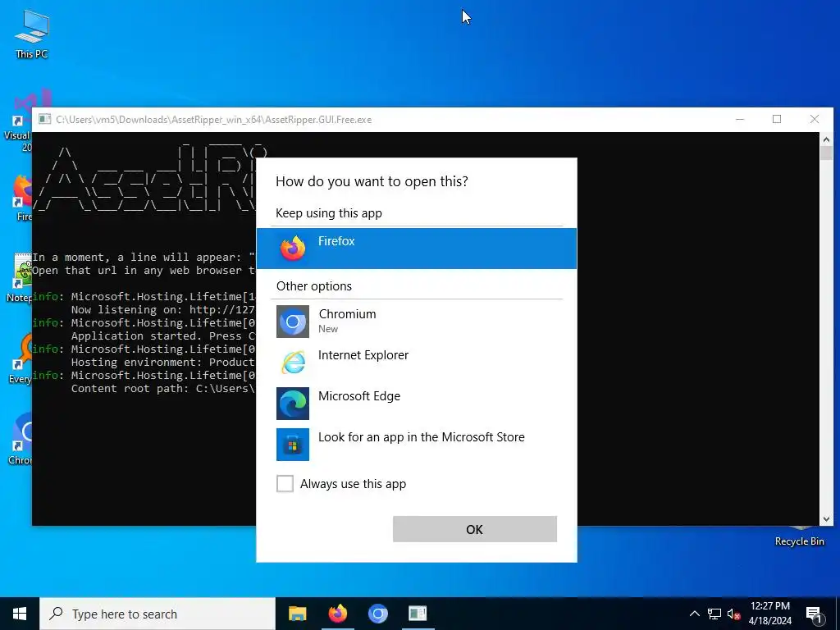Choose Chromium from Other options

click(416, 322)
